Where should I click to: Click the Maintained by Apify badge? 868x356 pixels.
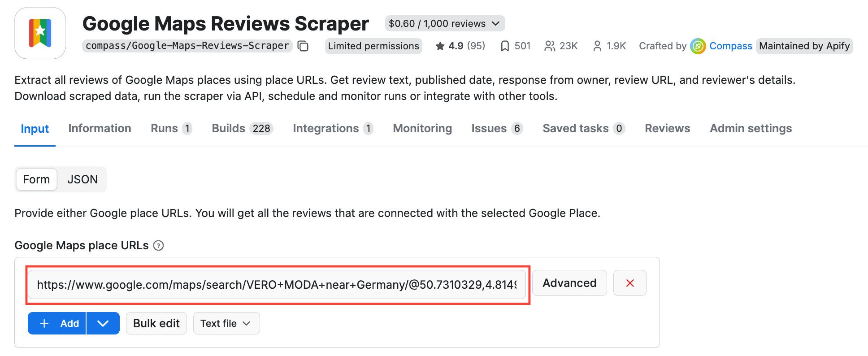[804, 46]
